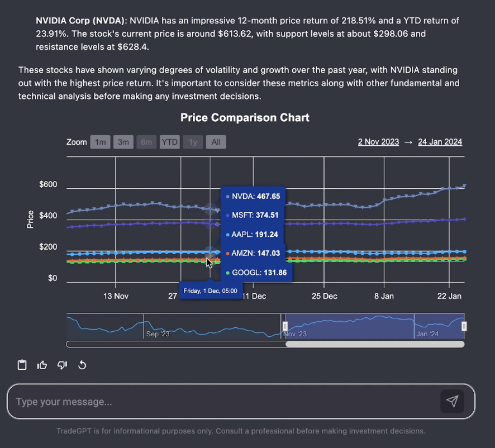The image size is (495, 448).
Task: Copy the response with the clipboard icon
Action: tap(22, 365)
